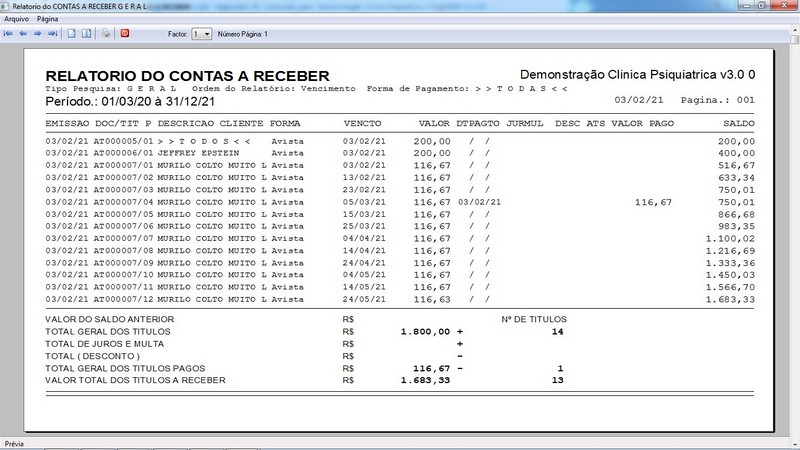Click the report title 'RELATORIO DO CONTAS A RECEBER'
The height and width of the screenshot is (450, 800).
pyautogui.click(x=187, y=76)
